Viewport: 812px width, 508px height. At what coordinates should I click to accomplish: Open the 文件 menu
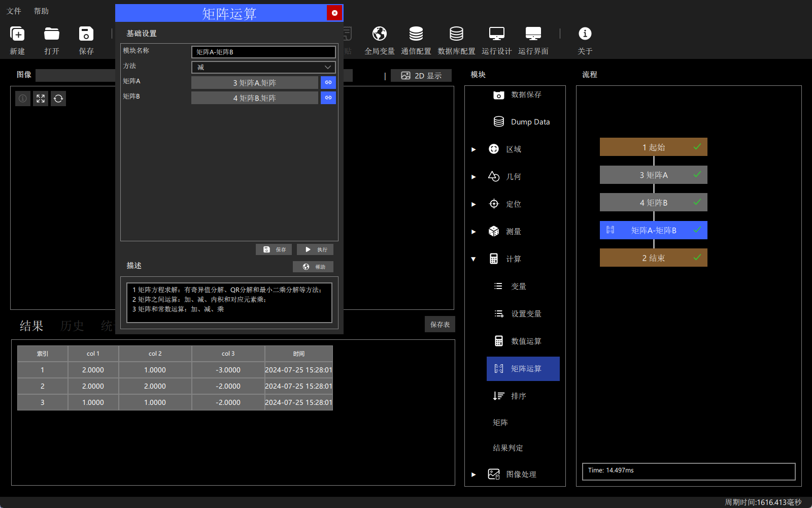14,11
